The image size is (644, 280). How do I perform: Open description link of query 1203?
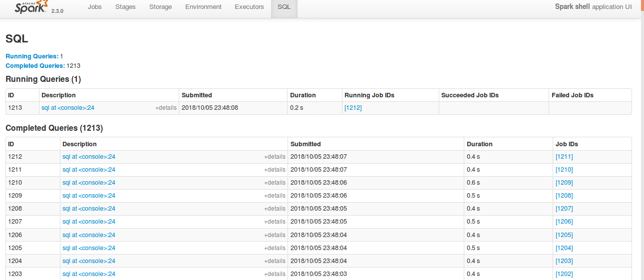[89, 274]
